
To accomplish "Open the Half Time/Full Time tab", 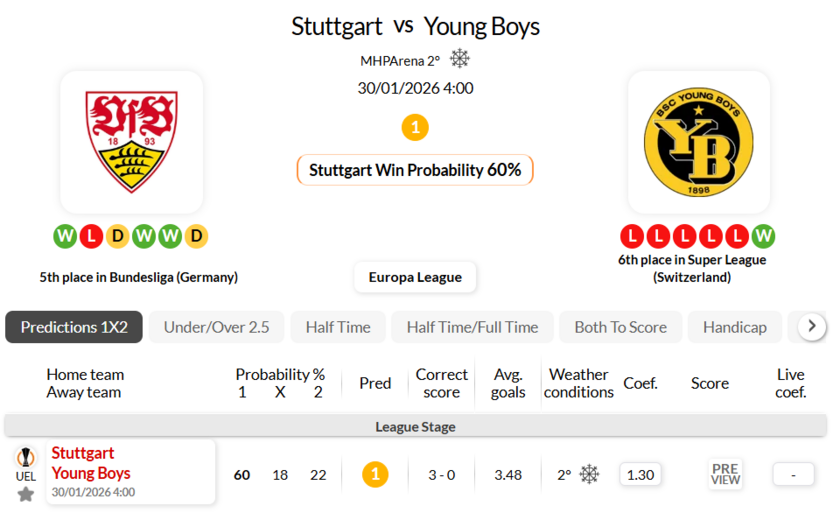I will (472, 327).
